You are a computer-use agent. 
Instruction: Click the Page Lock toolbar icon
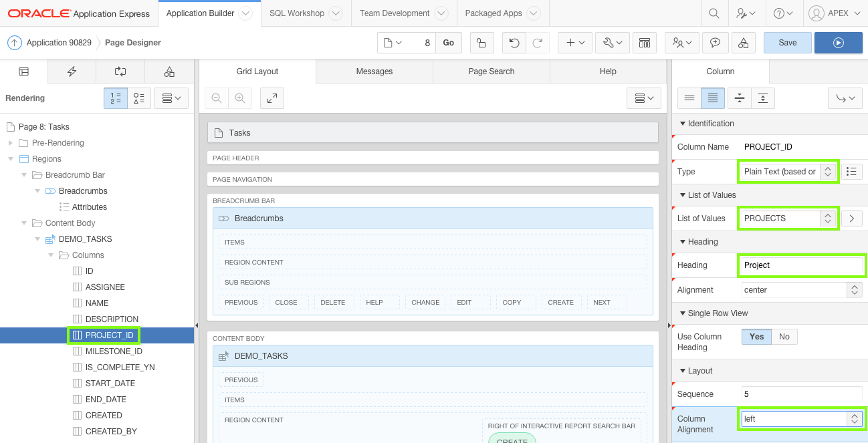pos(481,42)
